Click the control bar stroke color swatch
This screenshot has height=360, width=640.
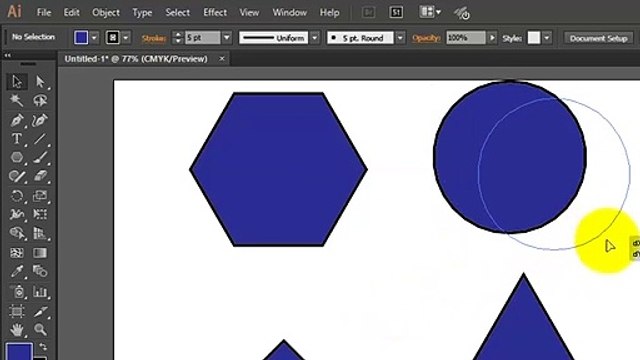[x=113, y=38]
